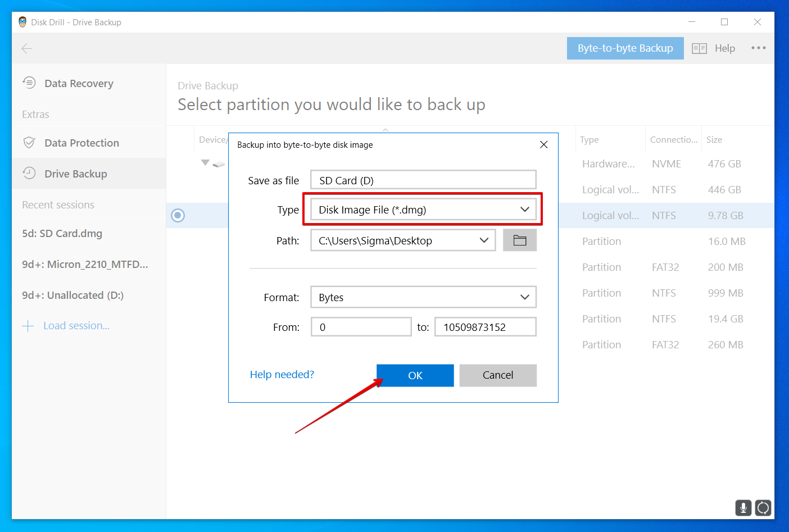Click the Help text button
Viewport: 789px width, 532px height.
[725, 48]
